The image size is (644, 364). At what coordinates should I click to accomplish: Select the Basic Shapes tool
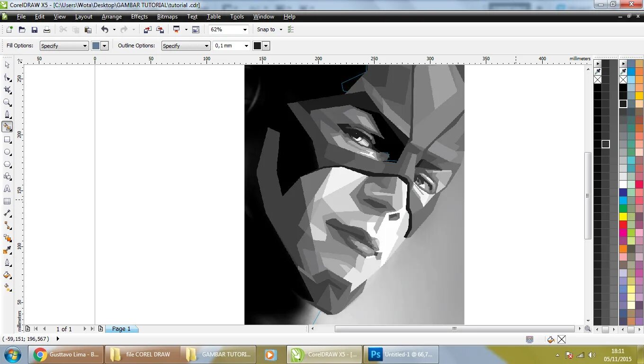[x=7, y=176]
